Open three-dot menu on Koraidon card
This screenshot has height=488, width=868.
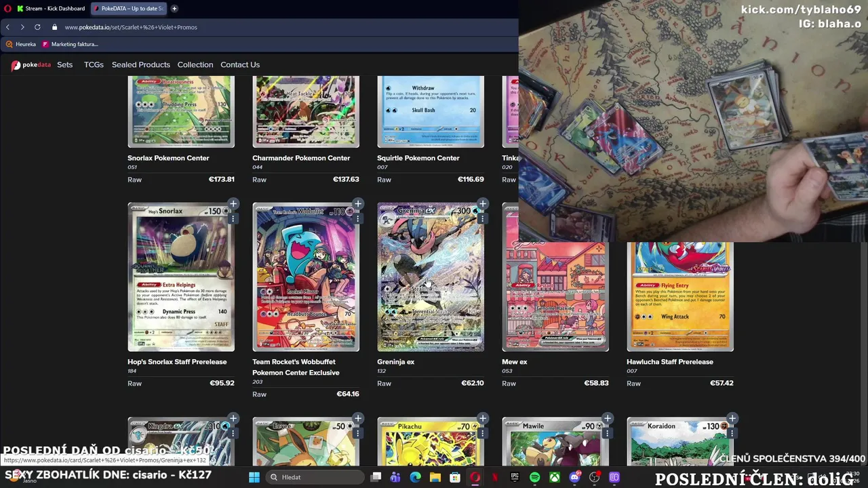pyautogui.click(x=732, y=434)
